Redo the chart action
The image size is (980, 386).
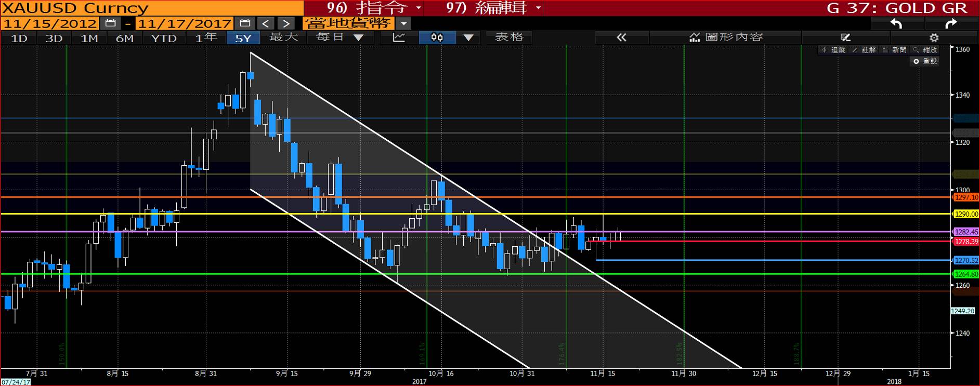coord(951,24)
